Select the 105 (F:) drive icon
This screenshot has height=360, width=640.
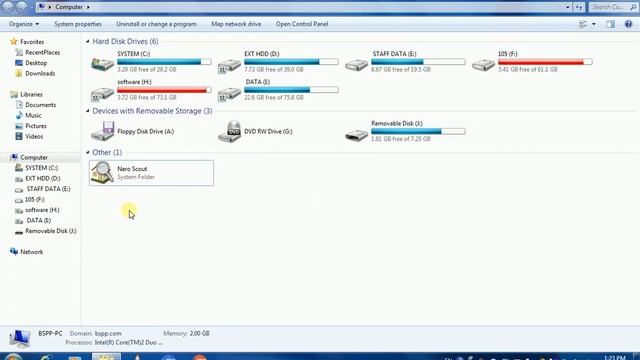[x=483, y=65]
